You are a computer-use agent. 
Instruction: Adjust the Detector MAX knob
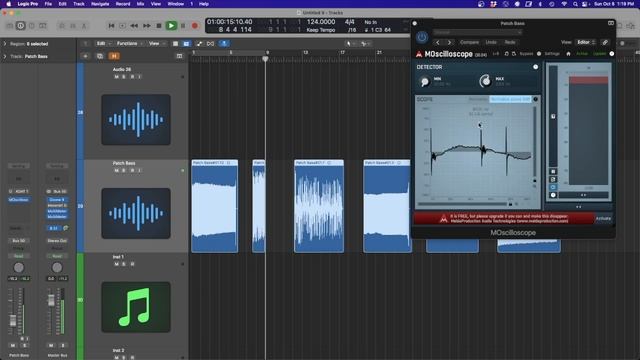(x=485, y=81)
